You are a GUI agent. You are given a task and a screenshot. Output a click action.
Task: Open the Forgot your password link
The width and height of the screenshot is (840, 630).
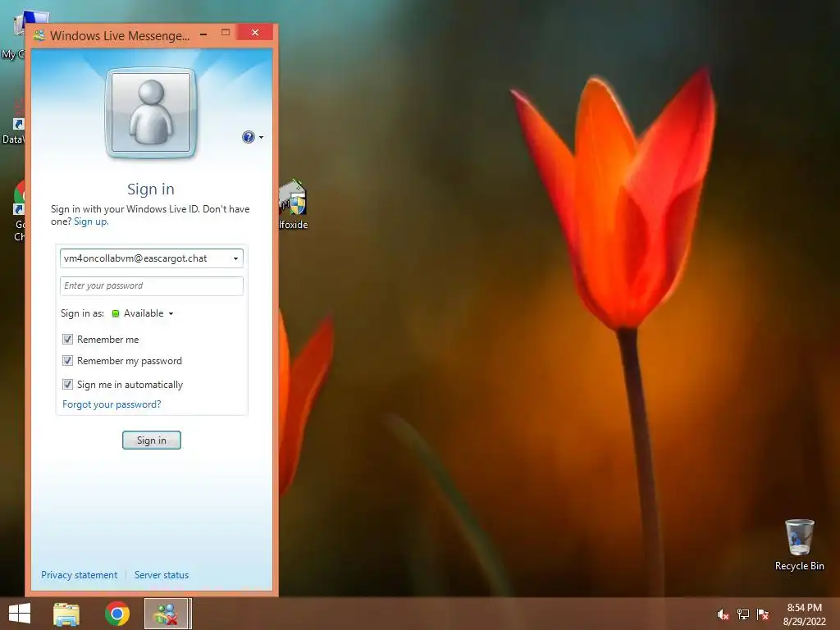pyautogui.click(x=112, y=404)
